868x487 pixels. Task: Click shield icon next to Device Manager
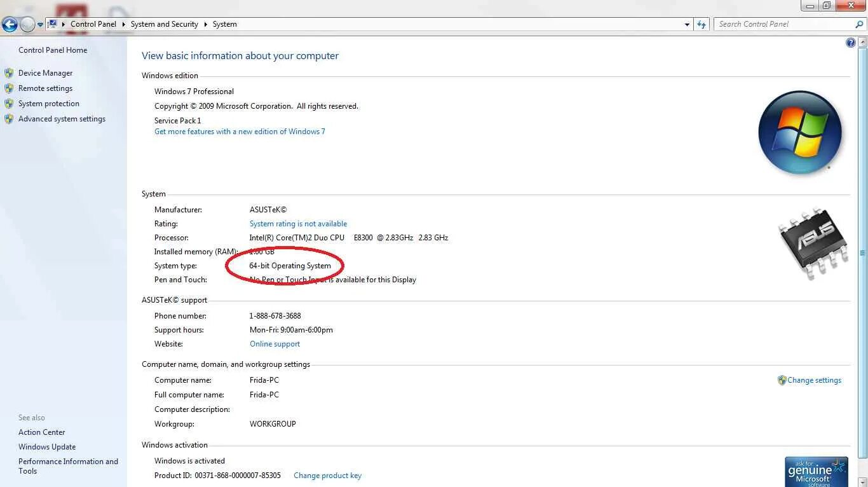(9, 73)
